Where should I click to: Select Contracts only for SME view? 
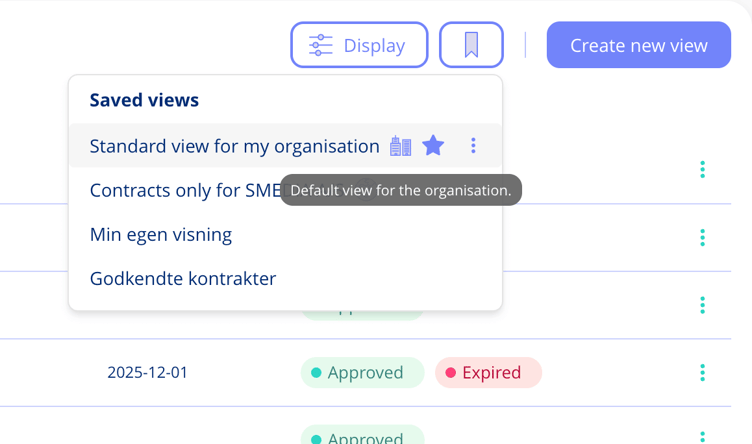click(x=185, y=190)
